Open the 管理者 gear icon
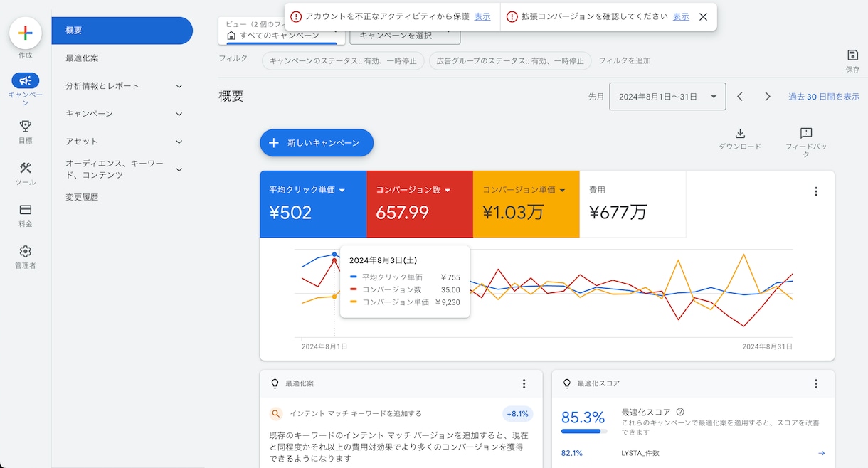The height and width of the screenshot is (468, 868). [25, 251]
